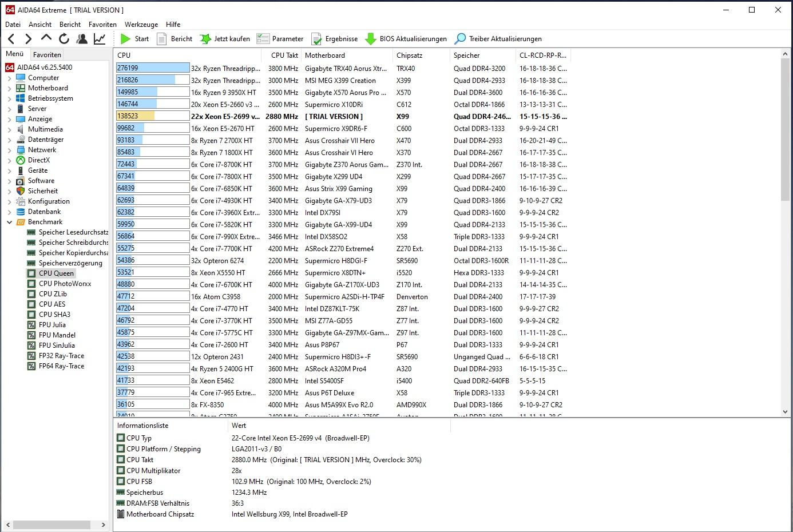Select Motherboard in the tree
Image resolution: width=793 pixels, height=532 pixels.
click(48, 88)
